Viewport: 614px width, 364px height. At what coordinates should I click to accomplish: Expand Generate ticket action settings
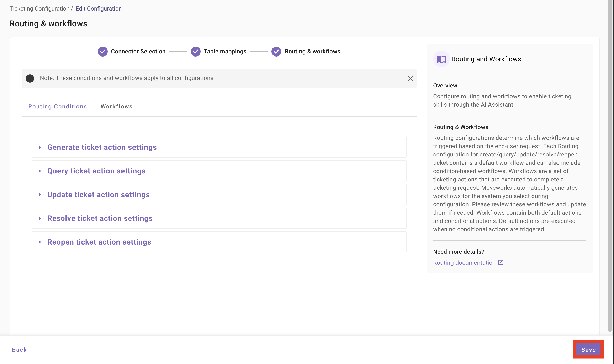click(x=102, y=147)
